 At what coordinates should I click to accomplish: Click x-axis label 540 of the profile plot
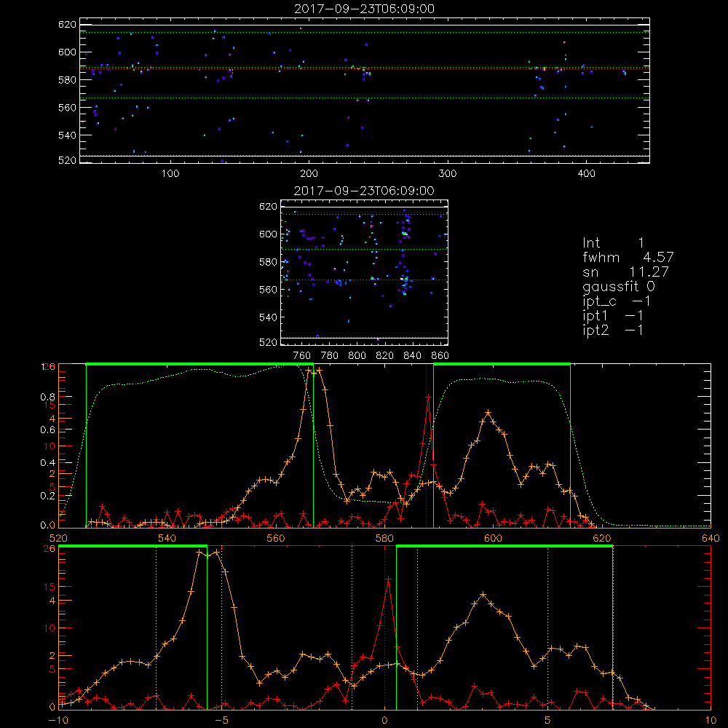click(167, 539)
